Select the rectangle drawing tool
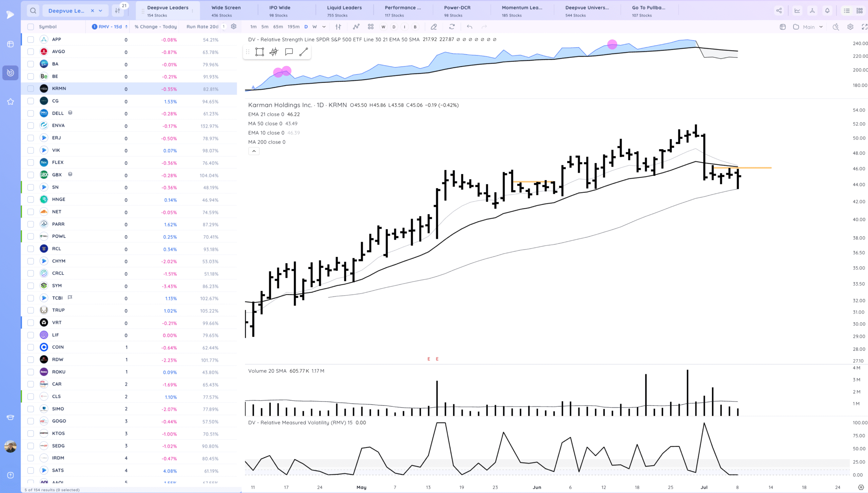Screen dimensions: 868x493 point(259,52)
